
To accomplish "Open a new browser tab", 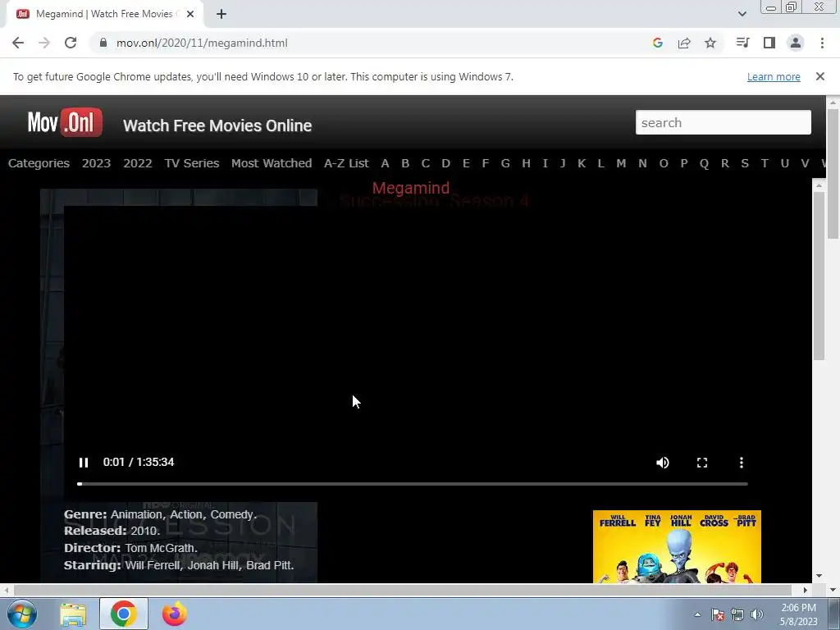I will (x=221, y=15).
